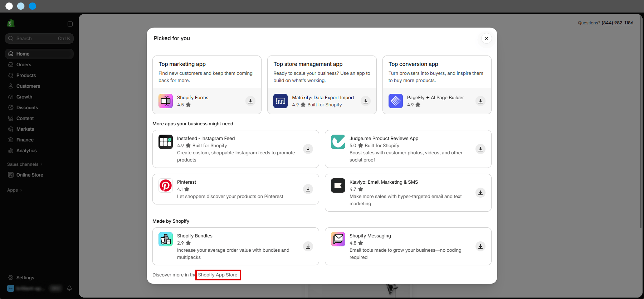Collapse sidebar using the panel toggle icon
Screen dimensions: 644x299
tap(70, 24)
